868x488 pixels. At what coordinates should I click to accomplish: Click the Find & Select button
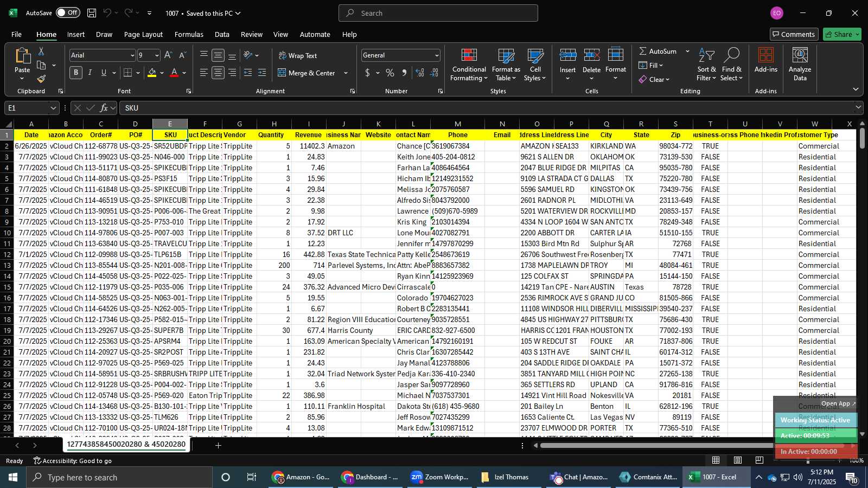(732, 65)
